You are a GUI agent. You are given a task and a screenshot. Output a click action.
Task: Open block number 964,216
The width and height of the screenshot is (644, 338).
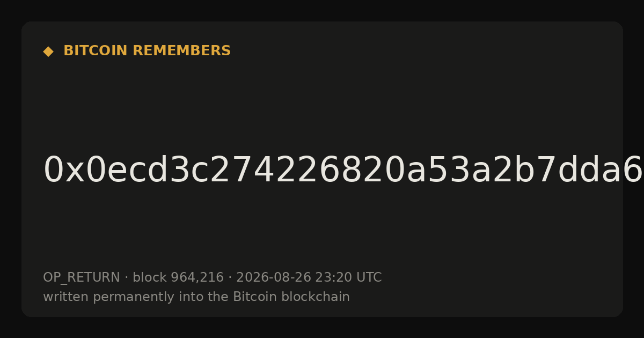[197, 278]
